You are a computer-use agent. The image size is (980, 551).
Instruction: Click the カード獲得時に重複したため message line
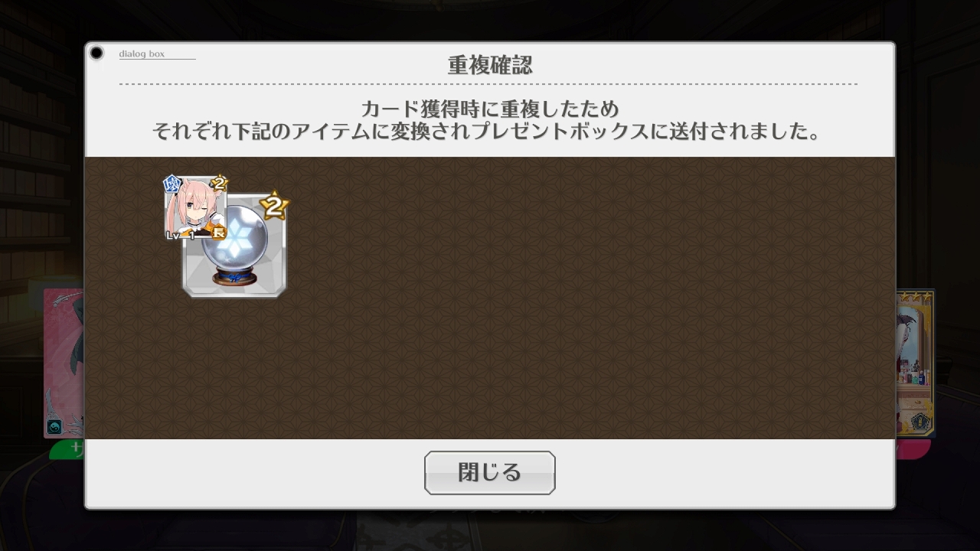[490, 109]
